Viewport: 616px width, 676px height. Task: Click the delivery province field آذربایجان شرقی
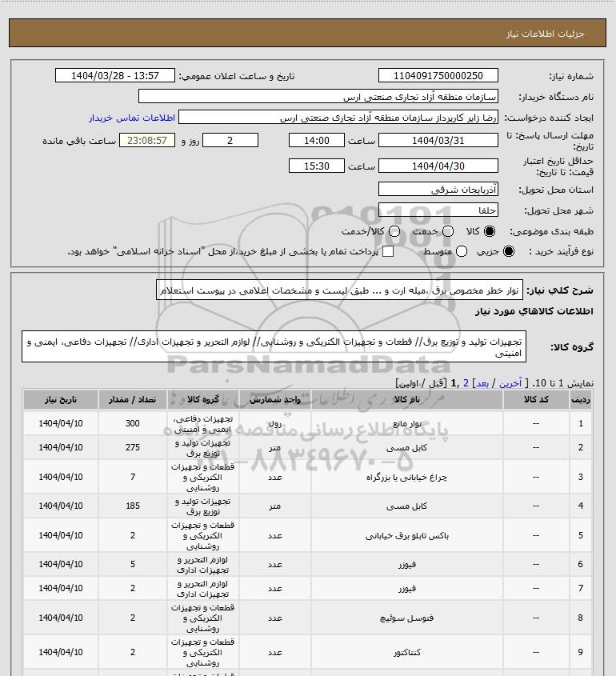(x=438, y=189)
